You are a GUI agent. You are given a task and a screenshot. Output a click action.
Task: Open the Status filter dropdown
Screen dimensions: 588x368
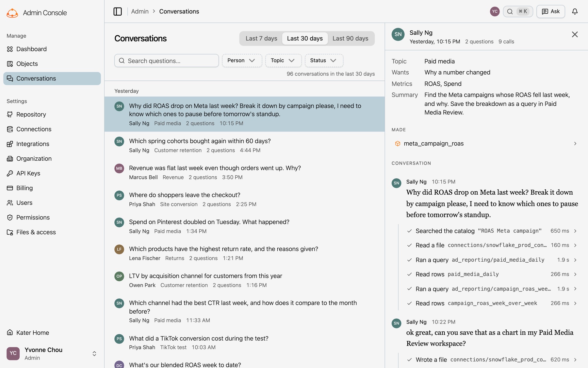click(324, 61)
